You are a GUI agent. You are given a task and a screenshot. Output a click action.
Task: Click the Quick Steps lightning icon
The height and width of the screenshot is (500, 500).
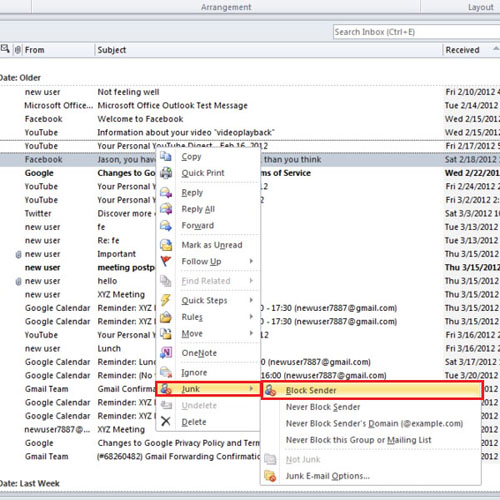(x=166, y=300)
